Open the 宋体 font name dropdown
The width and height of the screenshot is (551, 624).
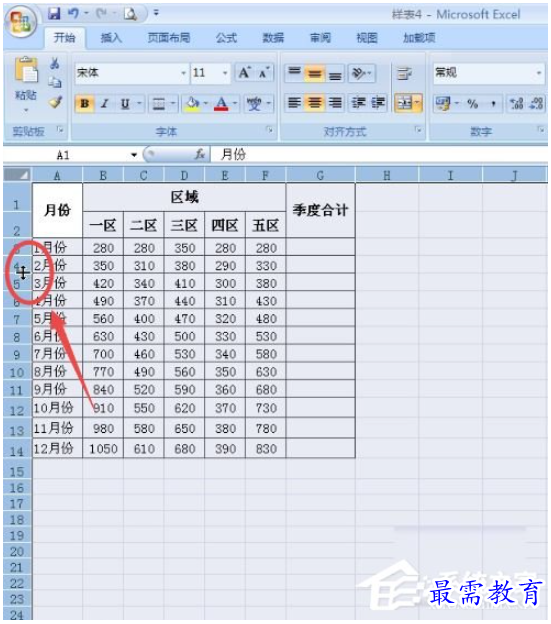coord(183,73)
